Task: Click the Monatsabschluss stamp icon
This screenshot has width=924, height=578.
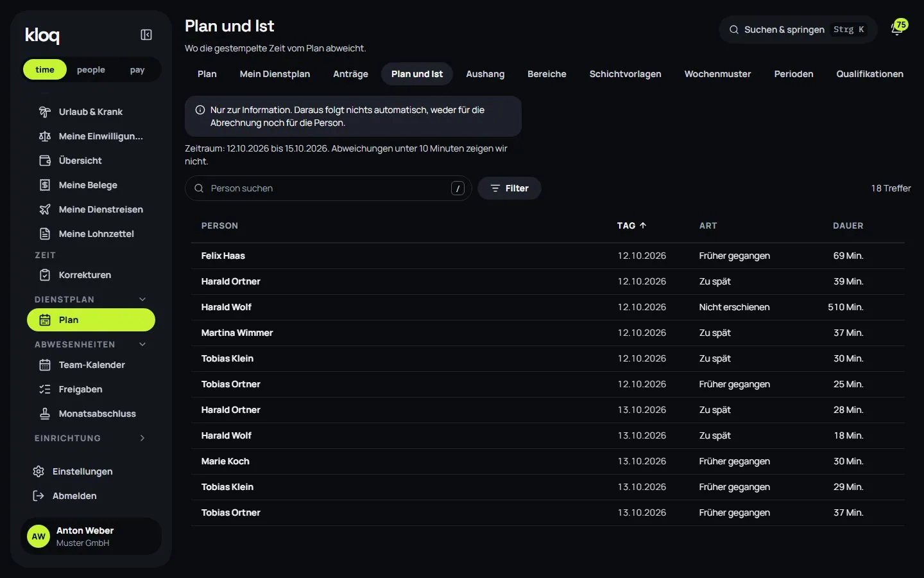Action: [x=45, y=414]
